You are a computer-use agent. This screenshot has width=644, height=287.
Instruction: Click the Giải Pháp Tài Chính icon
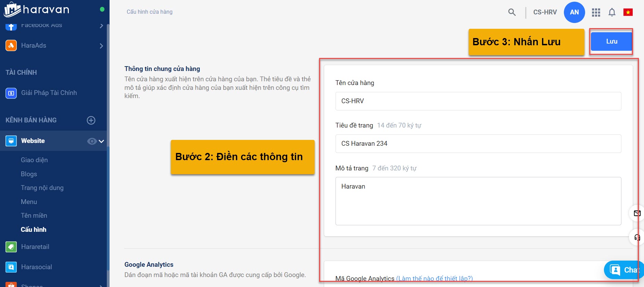click(x=11, y=93)
